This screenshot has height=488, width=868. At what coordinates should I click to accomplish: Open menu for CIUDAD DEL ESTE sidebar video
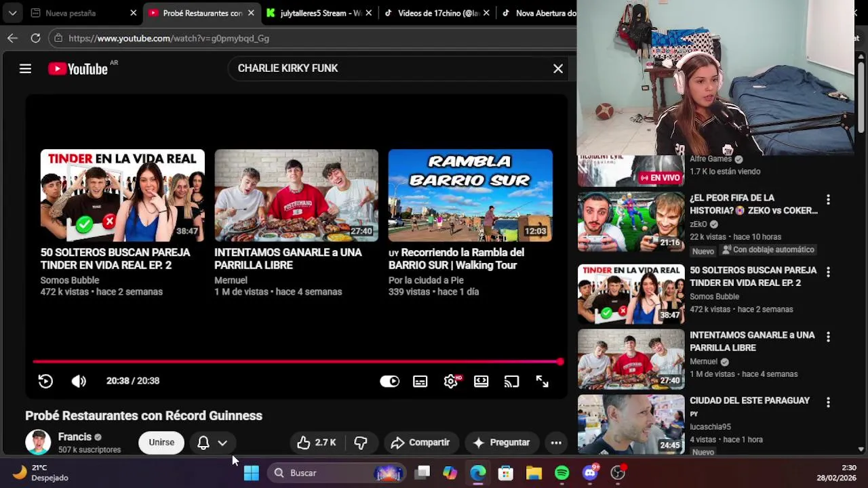pos(828,403)
